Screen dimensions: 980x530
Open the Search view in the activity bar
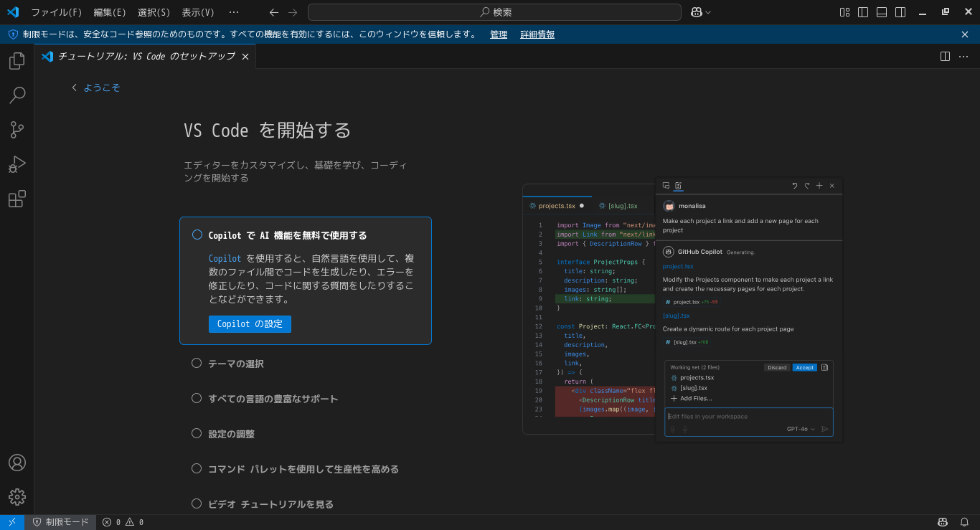17,95
